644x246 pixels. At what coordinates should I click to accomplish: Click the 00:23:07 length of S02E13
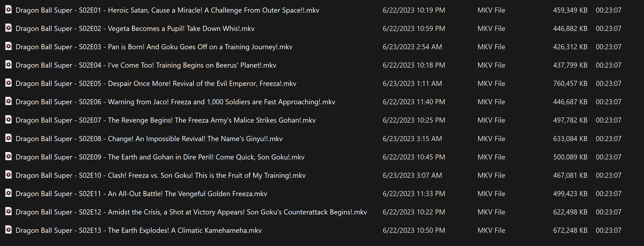[608, 230]
